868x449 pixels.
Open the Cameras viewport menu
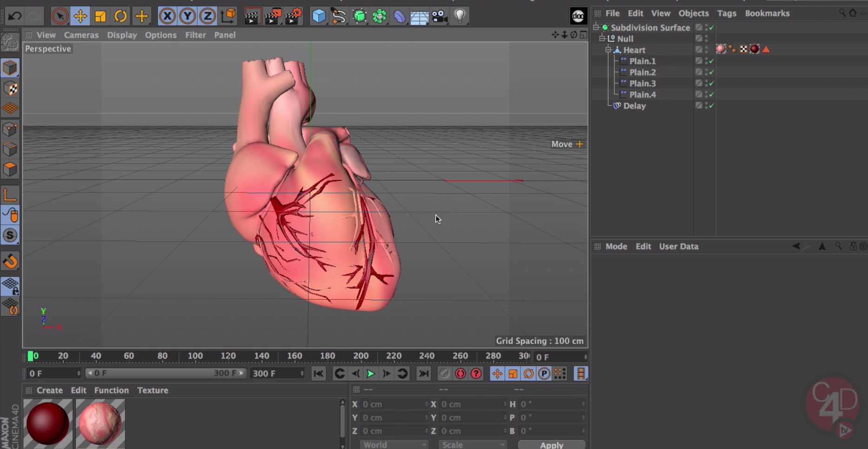tap(81, 35)
